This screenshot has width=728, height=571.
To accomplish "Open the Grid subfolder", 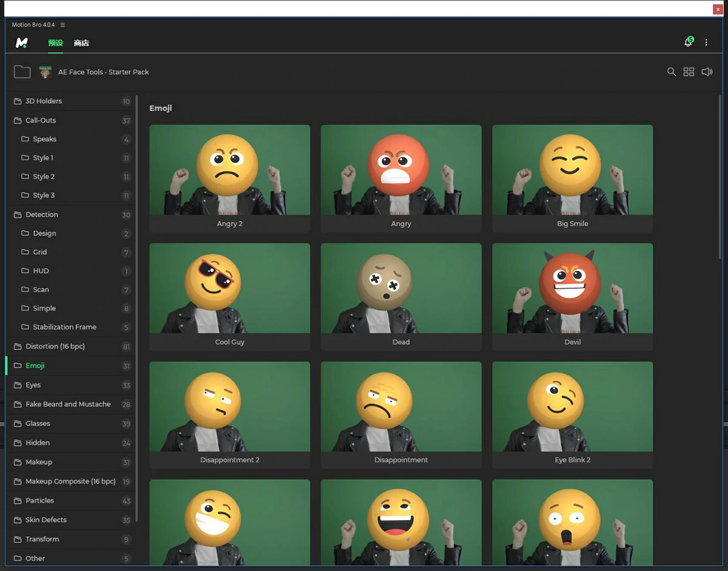I will coord(72,252).
